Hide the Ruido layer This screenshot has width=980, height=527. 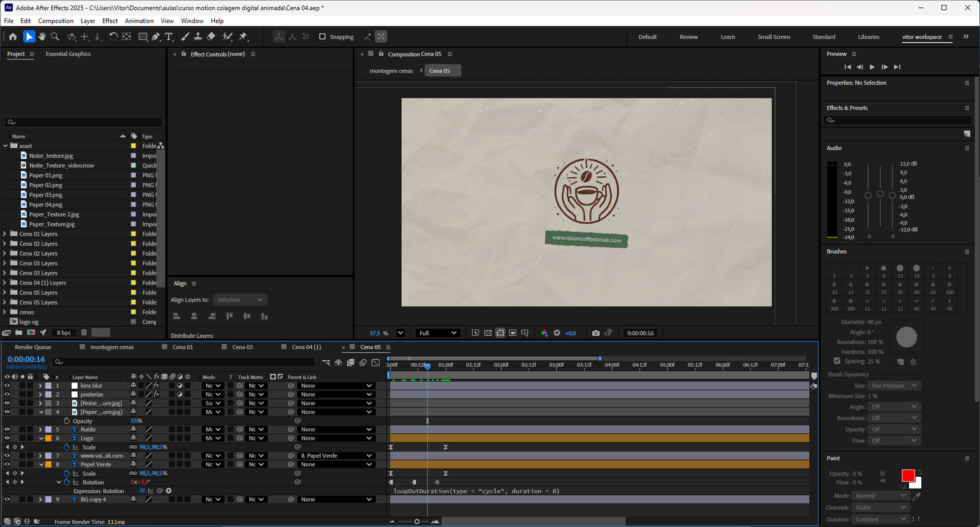tap(7, 430)
